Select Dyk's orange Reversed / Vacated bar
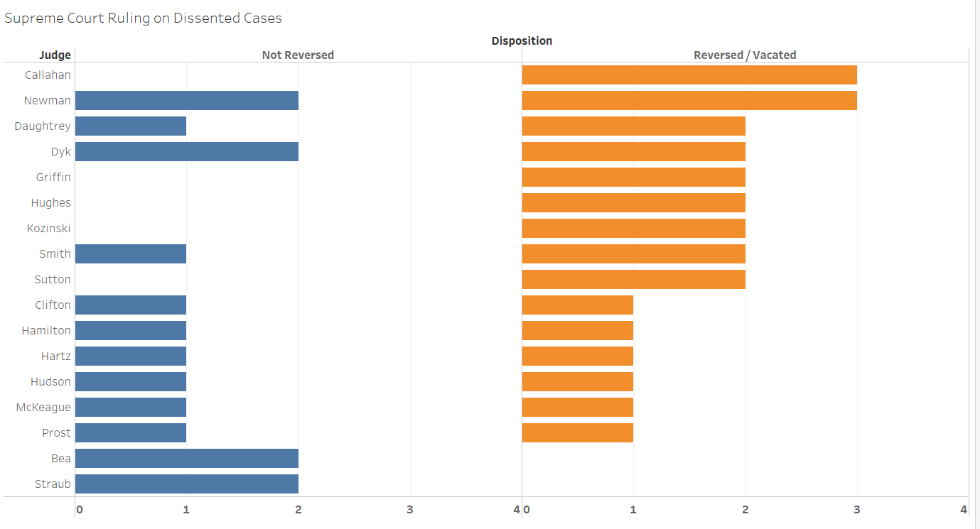The height and width of the screenshot is (529, 980). pyautogui.click(x=633, y=151)
